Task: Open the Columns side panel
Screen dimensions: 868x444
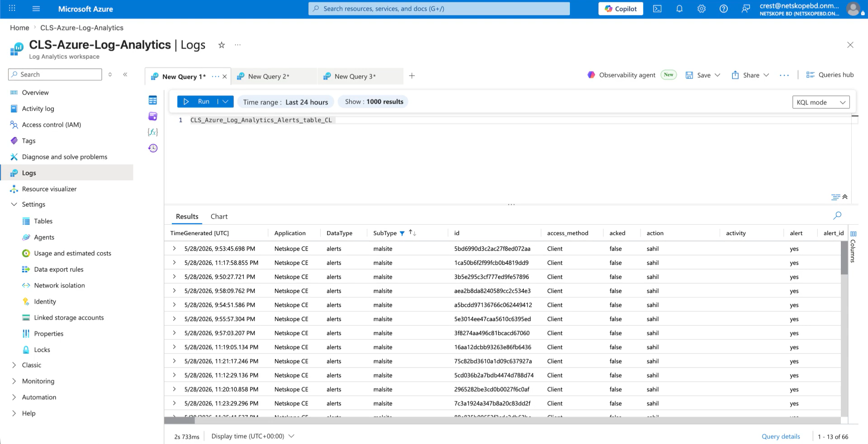Action: pyautogui.click(x=853, y=246)
